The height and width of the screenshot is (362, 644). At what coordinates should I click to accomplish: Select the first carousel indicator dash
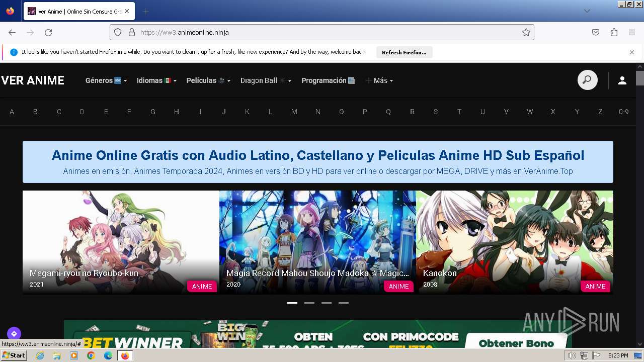[x=292, y=303]
